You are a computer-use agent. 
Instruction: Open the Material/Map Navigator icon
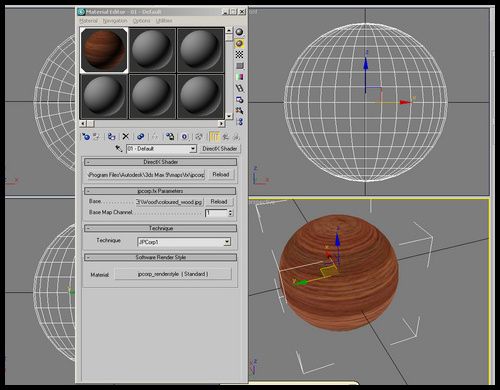tap(239, 122)
